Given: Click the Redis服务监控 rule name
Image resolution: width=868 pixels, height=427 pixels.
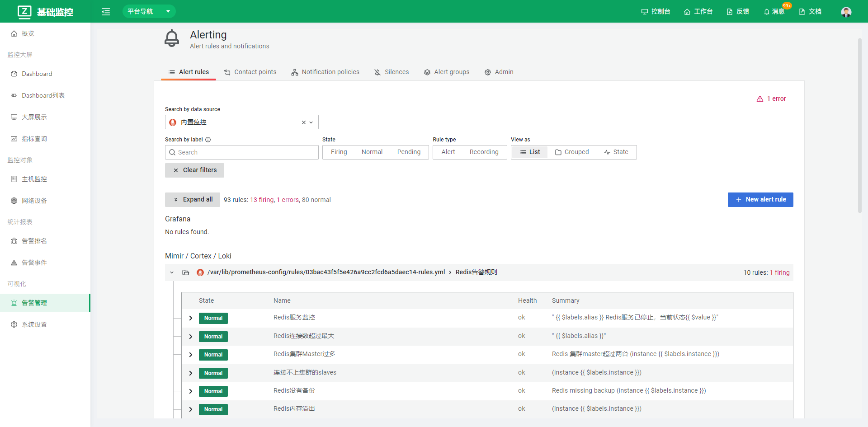Looking at the screenshot, I should (x=294, y=318).
